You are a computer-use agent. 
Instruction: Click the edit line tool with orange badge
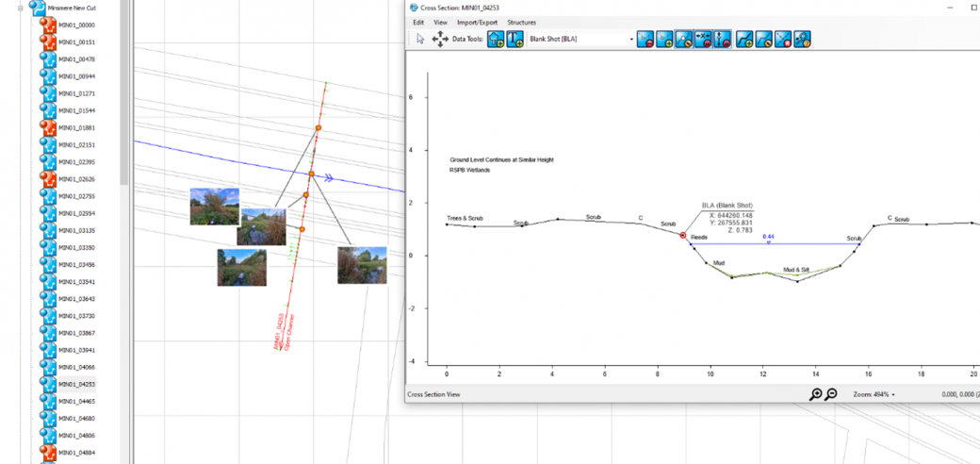pyautogui.click(x=764, y=39)
